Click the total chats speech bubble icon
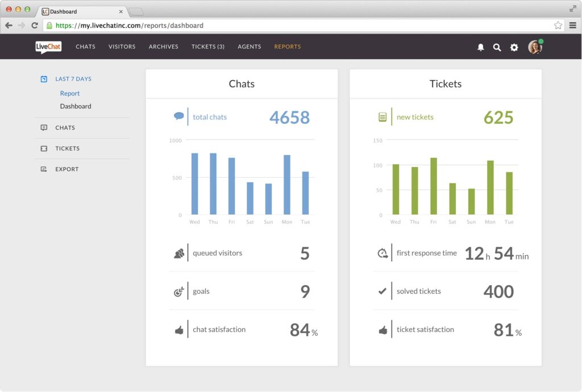Screen dimensions: 582x392 pyautogui.click(x=180, y=115)
